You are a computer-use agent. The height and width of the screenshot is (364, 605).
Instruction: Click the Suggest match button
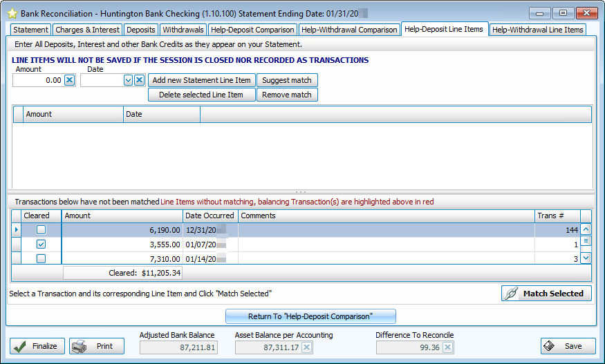[x=286, y=80]
